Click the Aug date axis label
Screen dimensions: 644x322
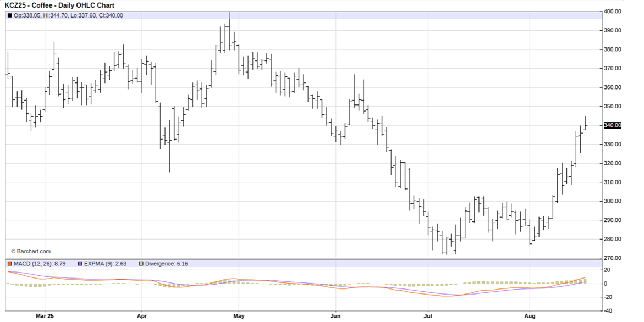(x=530, y=316)
